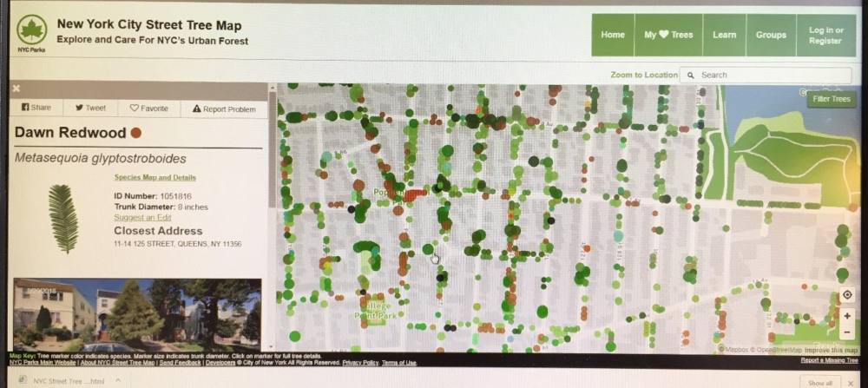Click Show all downloads button

coord(820,383)
